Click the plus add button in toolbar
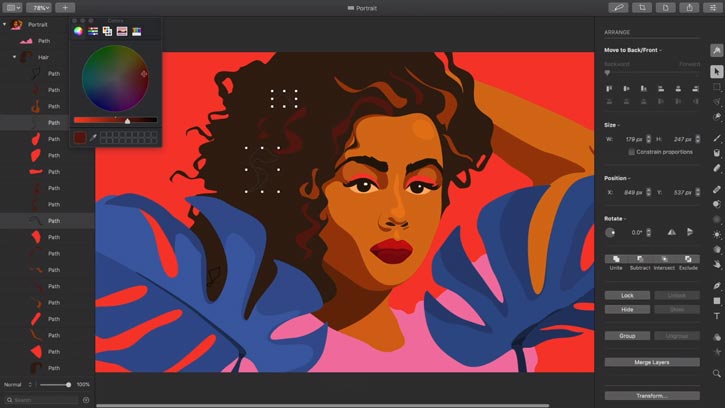 click(65, 7)
